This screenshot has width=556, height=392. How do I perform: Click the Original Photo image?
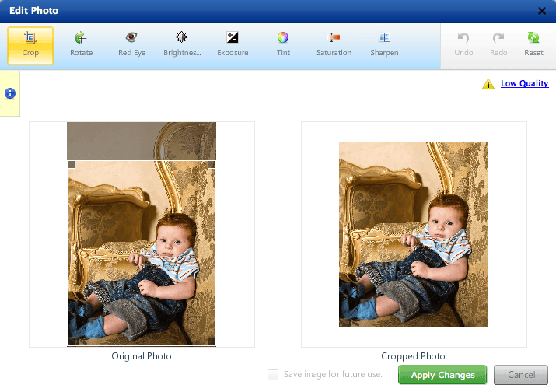point(142,234)
